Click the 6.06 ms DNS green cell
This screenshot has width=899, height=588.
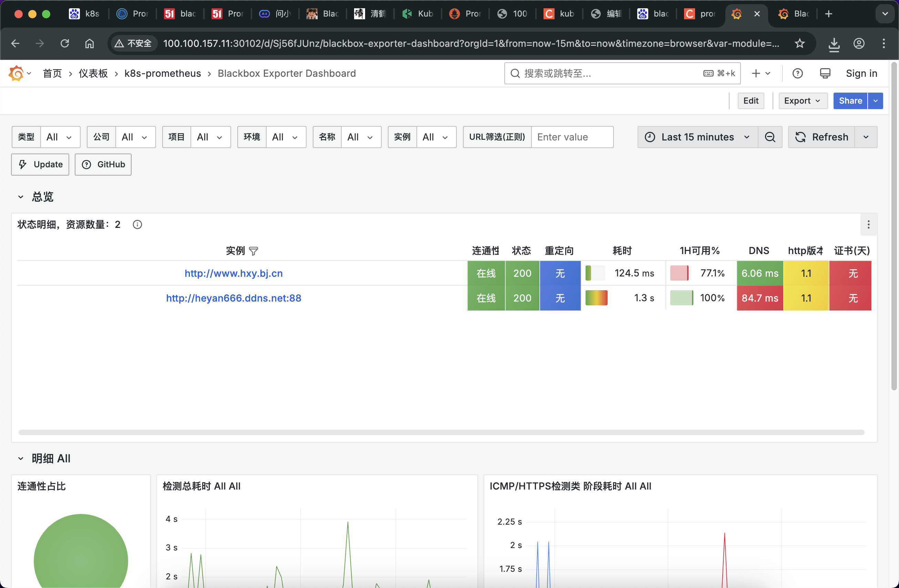(x=760, y=273)
